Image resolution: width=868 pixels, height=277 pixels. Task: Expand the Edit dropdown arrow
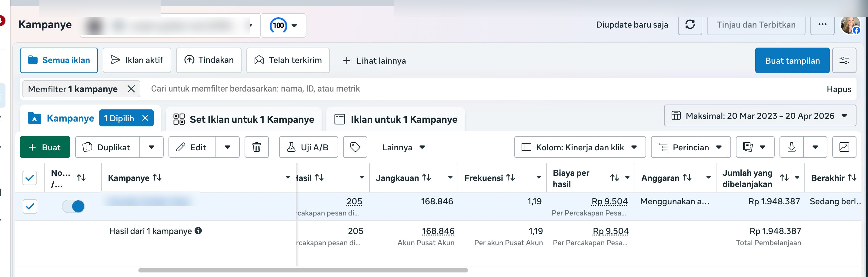227,147
